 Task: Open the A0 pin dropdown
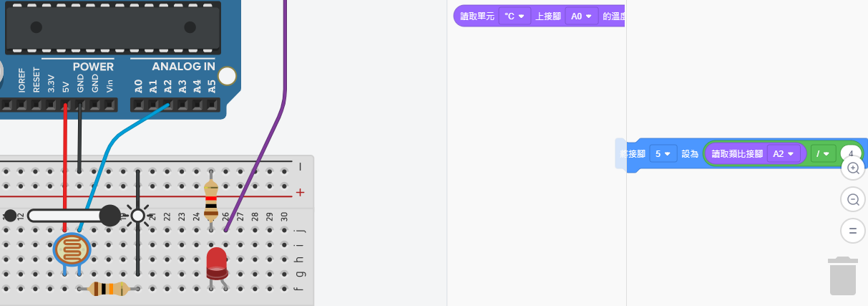tap(581, 16)
